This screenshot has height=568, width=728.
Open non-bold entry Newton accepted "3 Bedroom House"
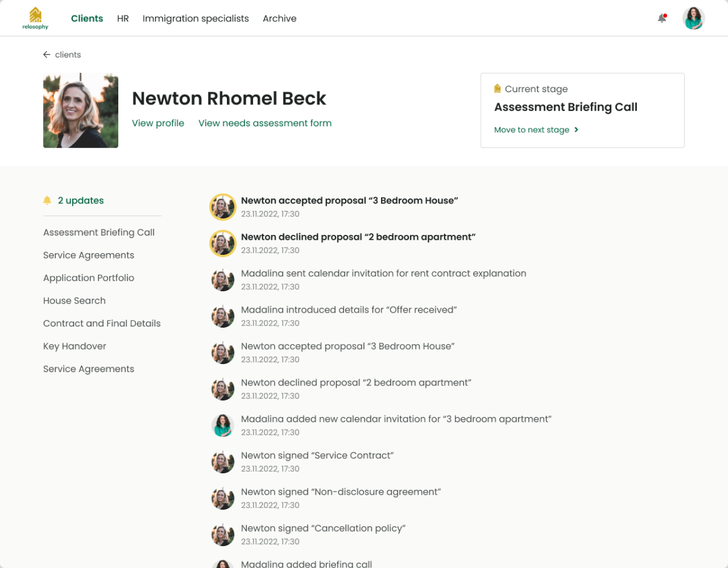click(x=348, y=346)
